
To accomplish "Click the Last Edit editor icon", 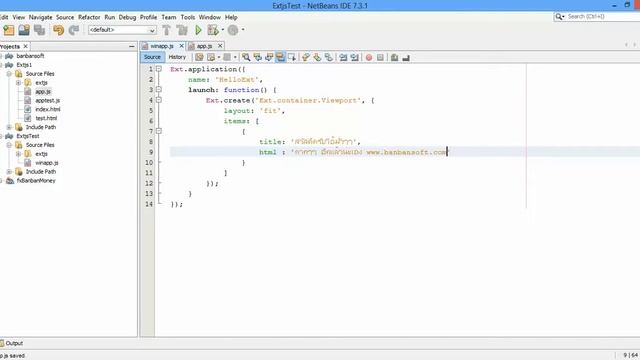I will pos(199,58).
